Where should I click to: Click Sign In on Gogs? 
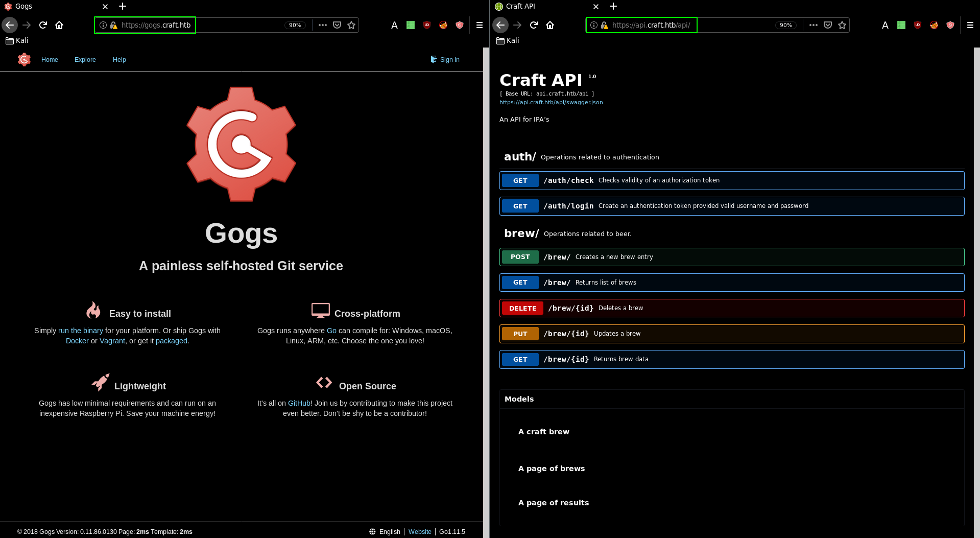click(445, 60)
